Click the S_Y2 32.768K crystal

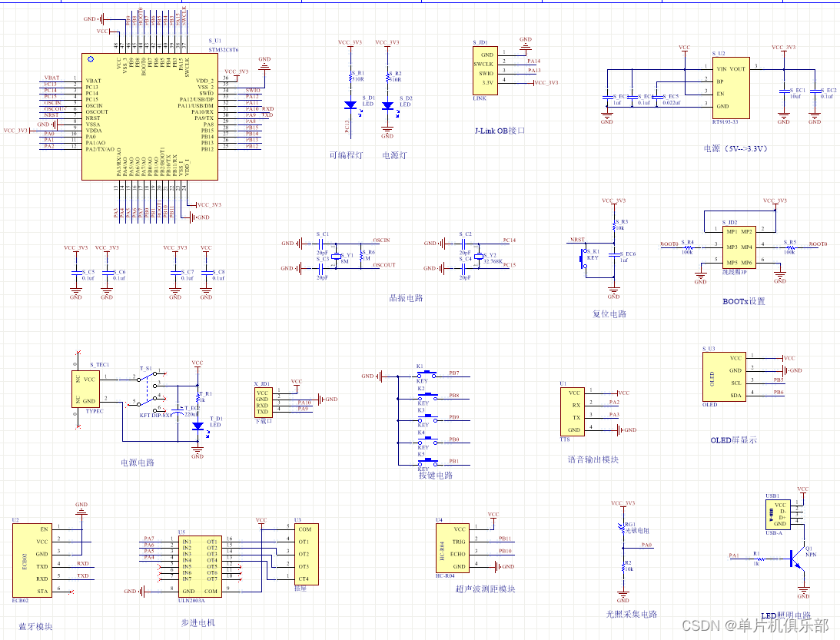coord(478,257)
